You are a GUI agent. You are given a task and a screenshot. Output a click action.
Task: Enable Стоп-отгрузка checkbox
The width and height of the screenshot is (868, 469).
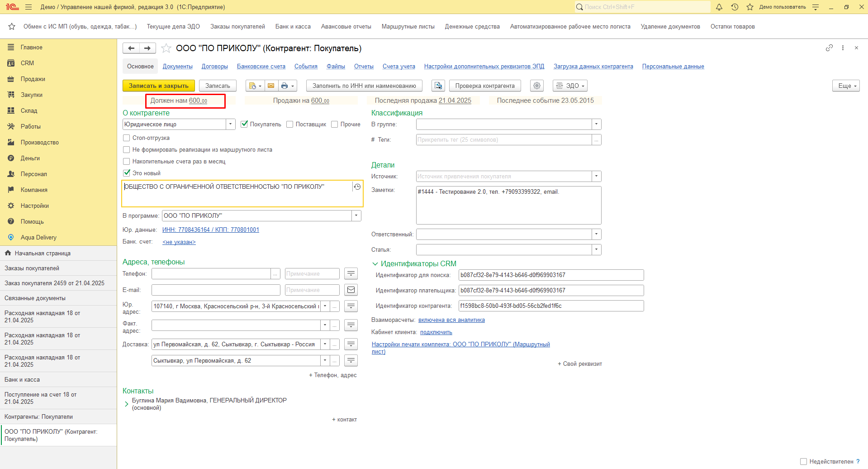[x=127, y=138]
